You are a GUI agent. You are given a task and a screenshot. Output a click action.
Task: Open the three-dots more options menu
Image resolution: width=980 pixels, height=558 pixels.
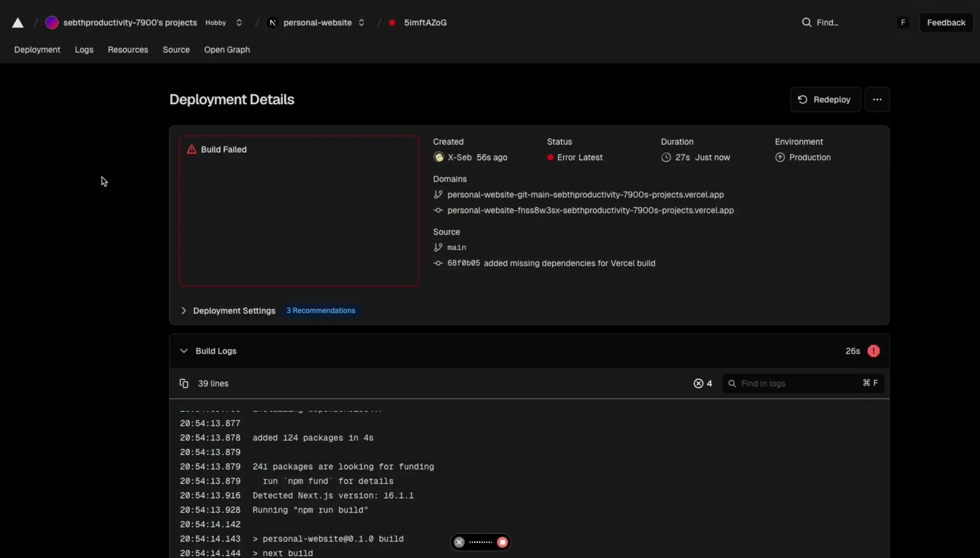(877, 99)
